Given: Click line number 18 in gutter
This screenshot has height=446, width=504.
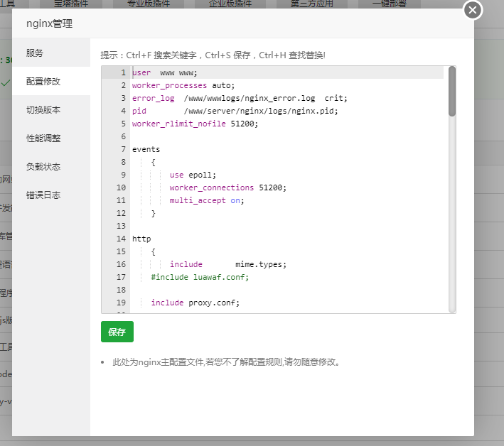Looking at the screenshot, I should coord(121,290).
